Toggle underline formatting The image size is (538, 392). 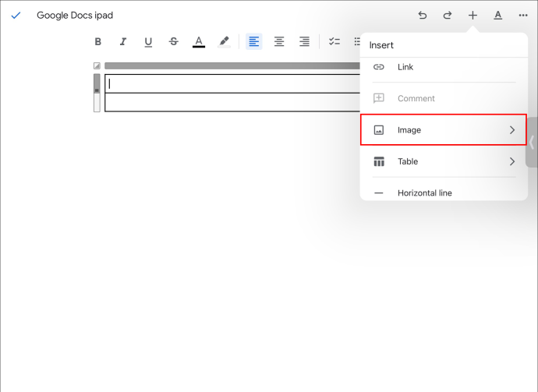tap(148, 42)
